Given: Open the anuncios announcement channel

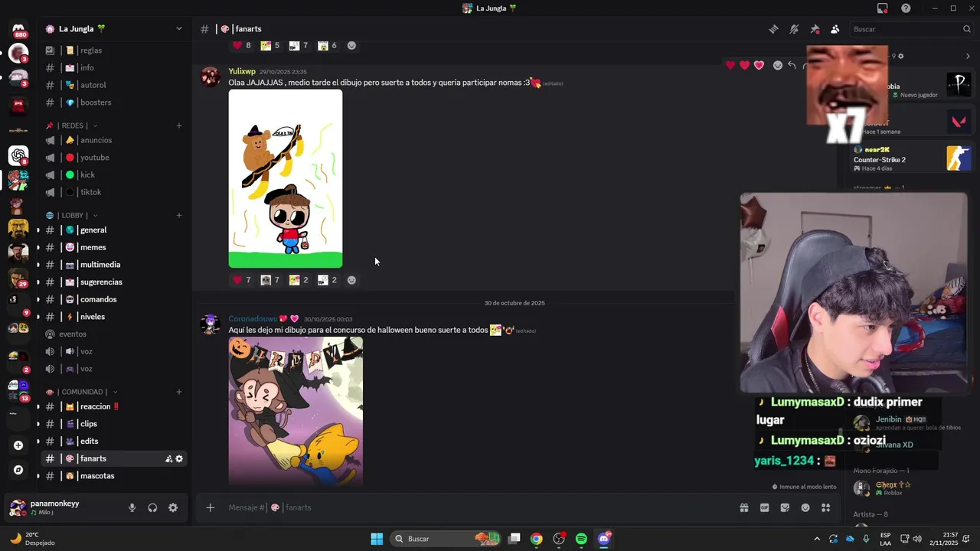Looking at the screenshot, I should 114,140.
